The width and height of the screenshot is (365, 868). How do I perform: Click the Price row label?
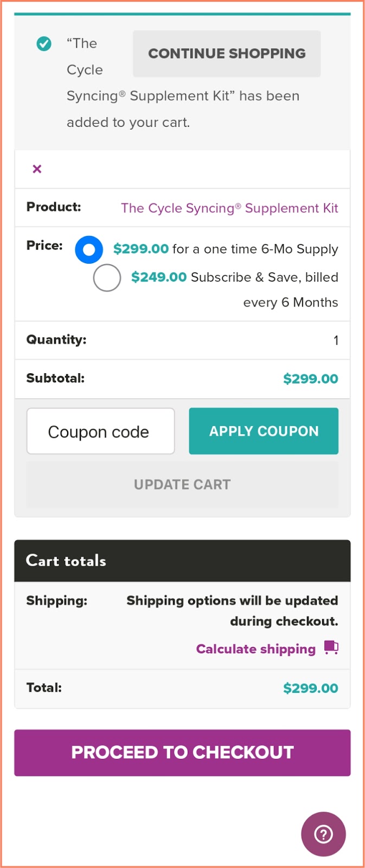[44, 245]
